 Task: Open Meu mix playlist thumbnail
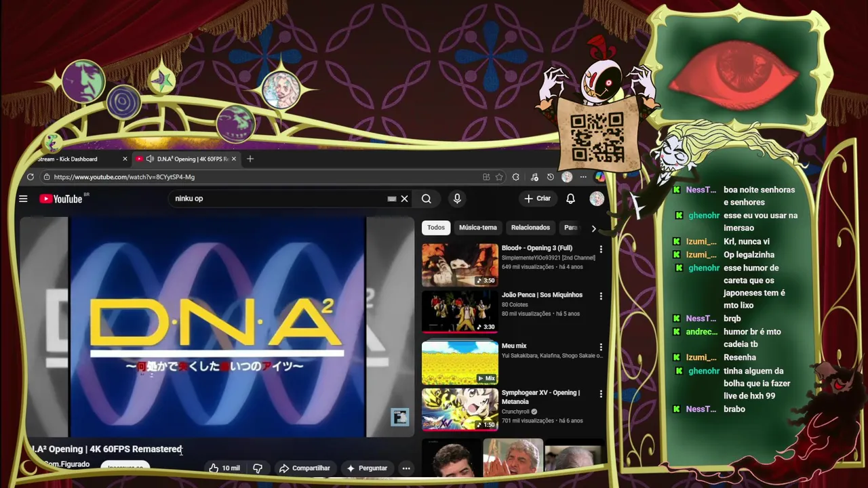[x=460, y=363]
